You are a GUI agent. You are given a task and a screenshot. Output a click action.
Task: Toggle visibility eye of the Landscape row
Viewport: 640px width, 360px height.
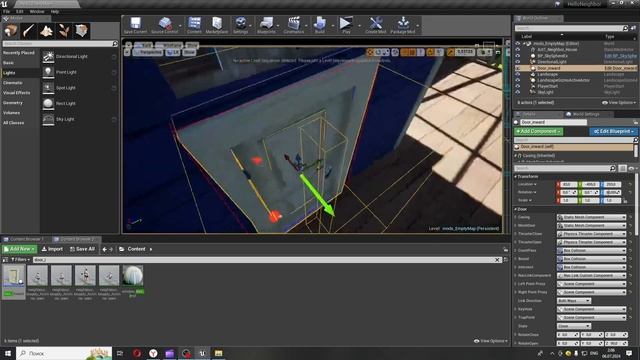pos(518,74)
